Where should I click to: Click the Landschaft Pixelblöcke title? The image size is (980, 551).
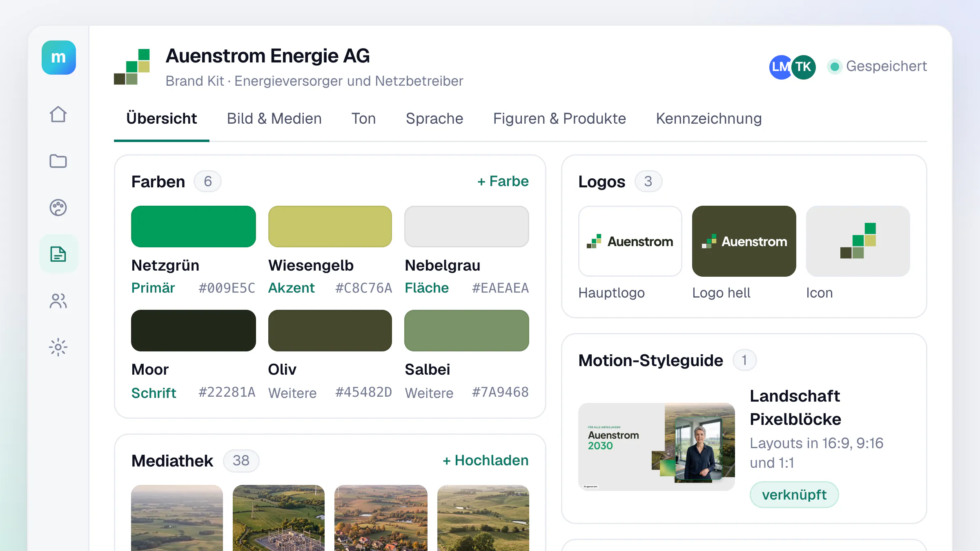pyautogui.click(x=795, y=407)
